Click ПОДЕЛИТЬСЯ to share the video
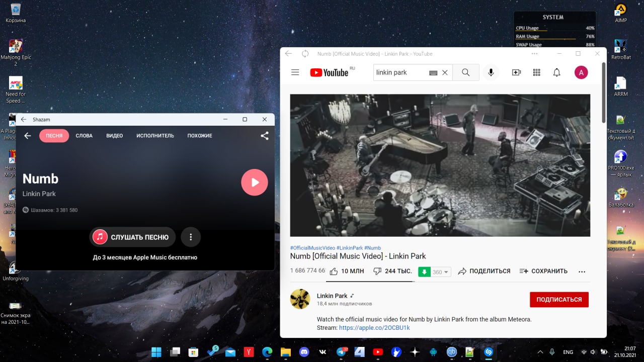The height and width of the screenshot is (362, 644). pos(485,271)
